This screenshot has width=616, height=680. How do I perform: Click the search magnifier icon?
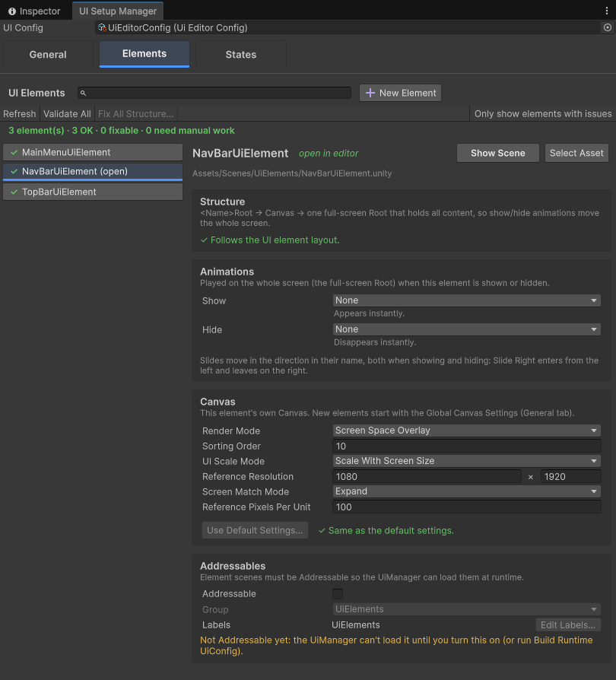coord(83,93)
